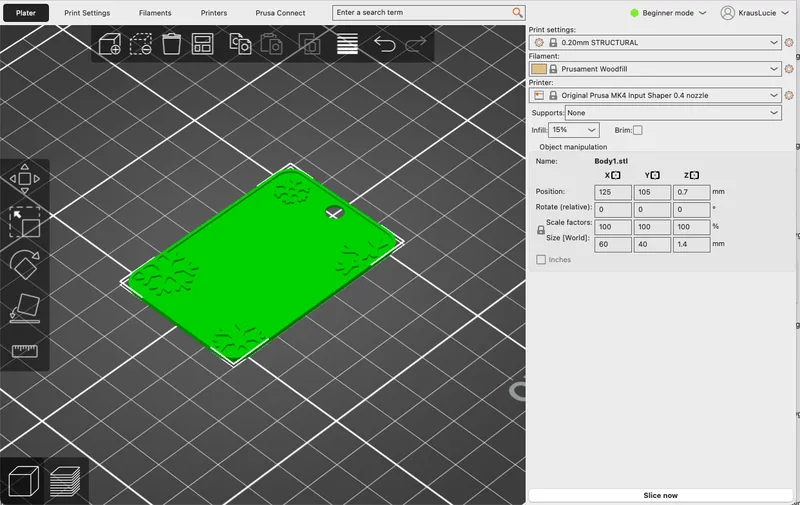Image resolution: width=800 pixels, height=505 pixels.
Task: Enable the Brim checkbox
Action: tap(638, 130)
